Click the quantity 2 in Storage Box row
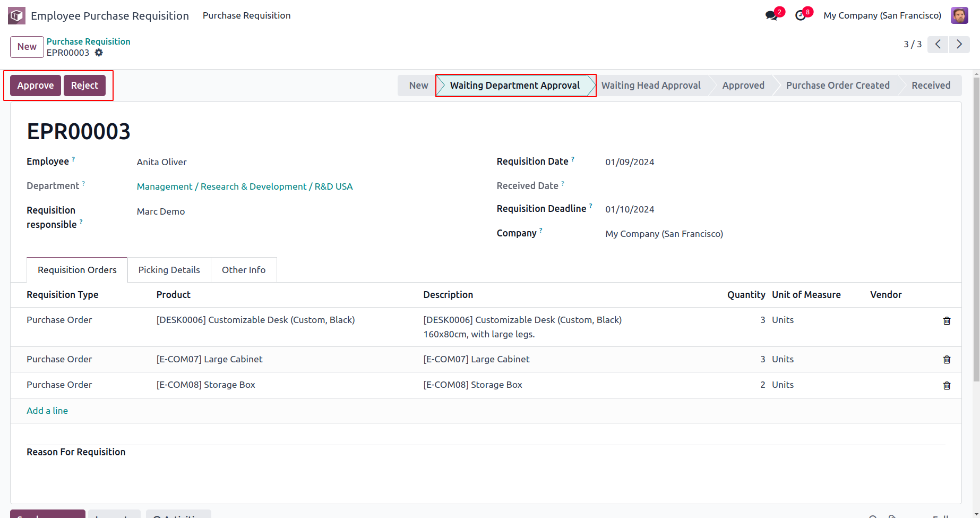Image resolution: width=980 pixels, height=518 pixels. tap(762, 385)
